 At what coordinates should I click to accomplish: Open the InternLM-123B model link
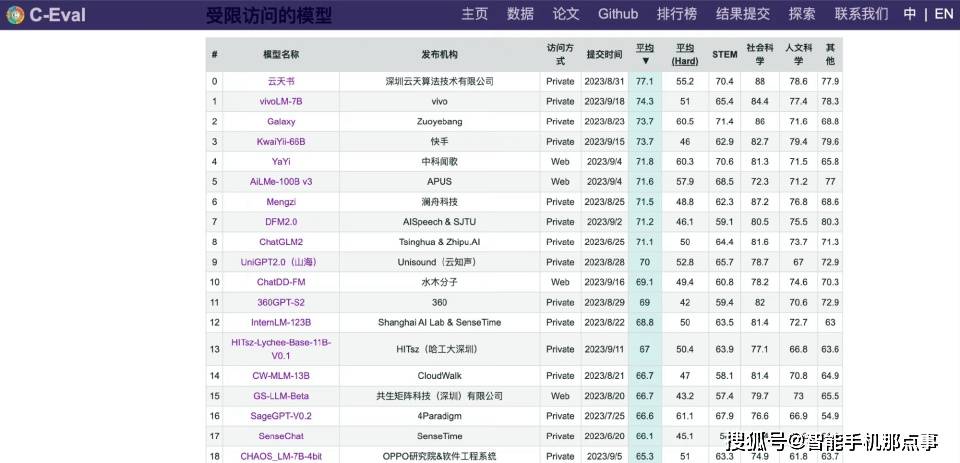tap(281, 323)
